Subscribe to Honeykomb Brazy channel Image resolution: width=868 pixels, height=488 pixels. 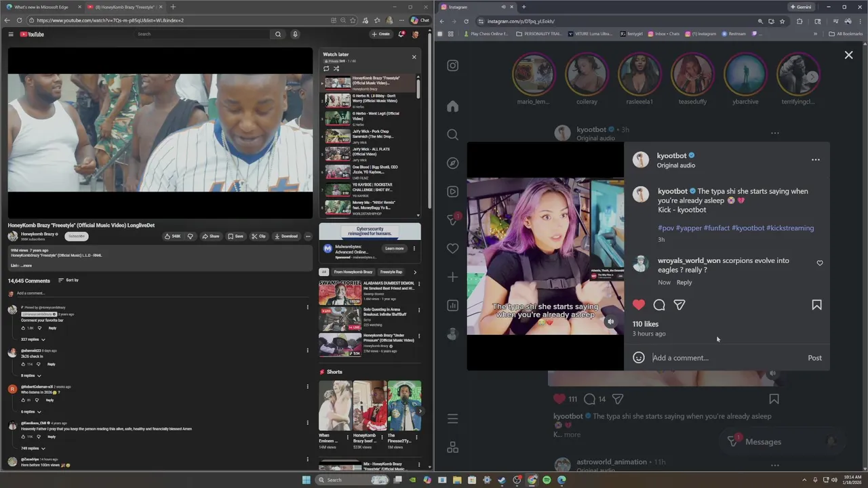[x=77, y=236]
